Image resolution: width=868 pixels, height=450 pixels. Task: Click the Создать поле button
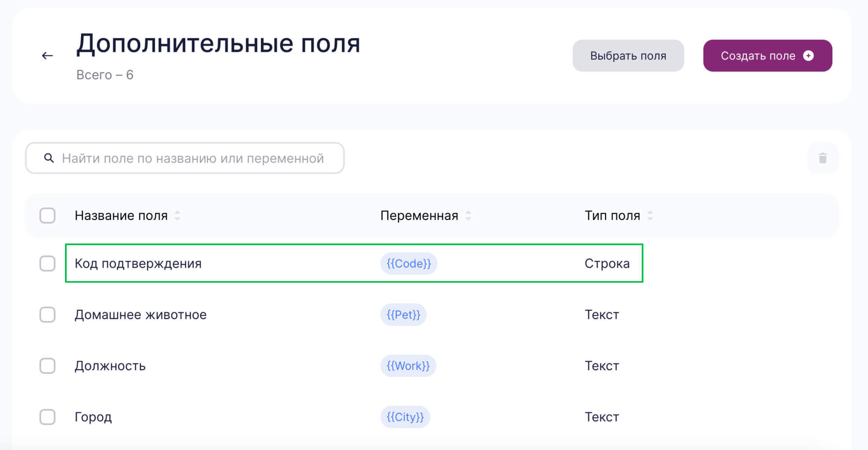pyautogui.click(x=768, y=56)
